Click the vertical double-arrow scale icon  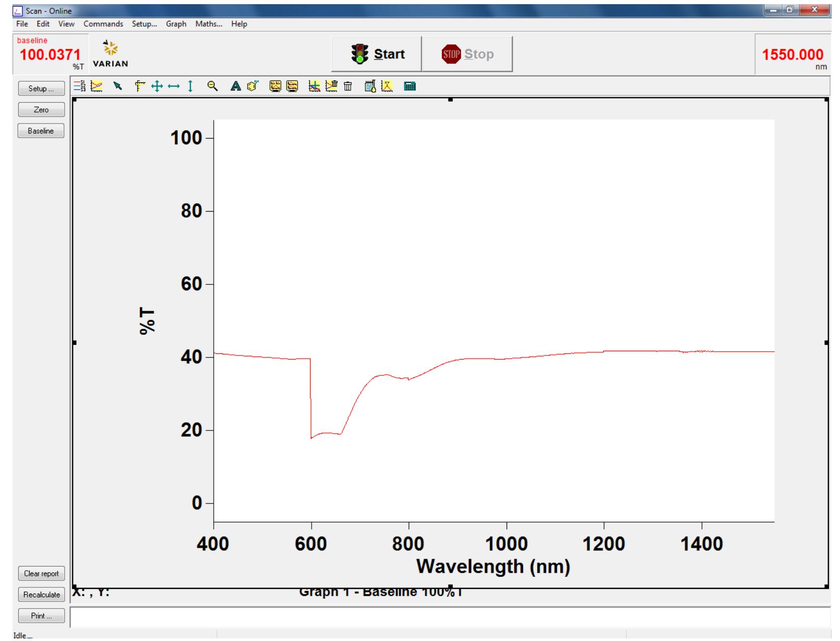pos(190,87)
